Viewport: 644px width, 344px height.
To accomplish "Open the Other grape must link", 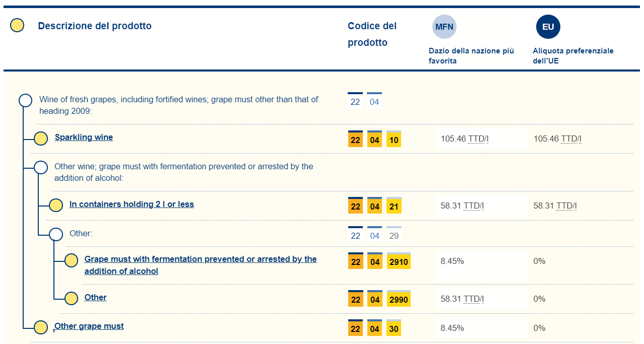I will point(89,326).
